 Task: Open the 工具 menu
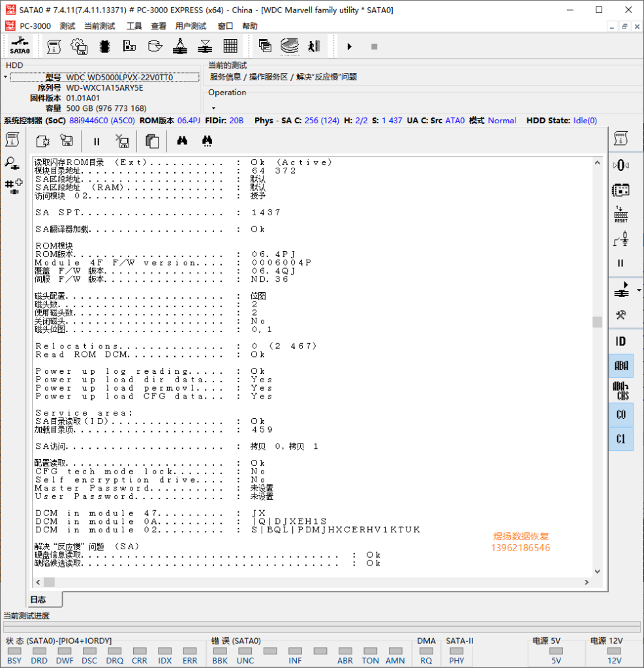coord(134,26)
